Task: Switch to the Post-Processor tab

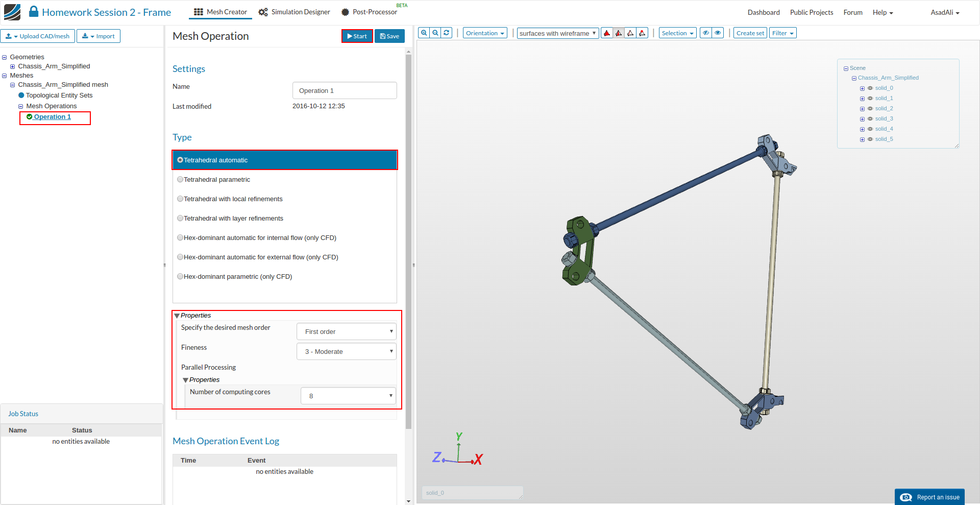Action: coord(369,12)
